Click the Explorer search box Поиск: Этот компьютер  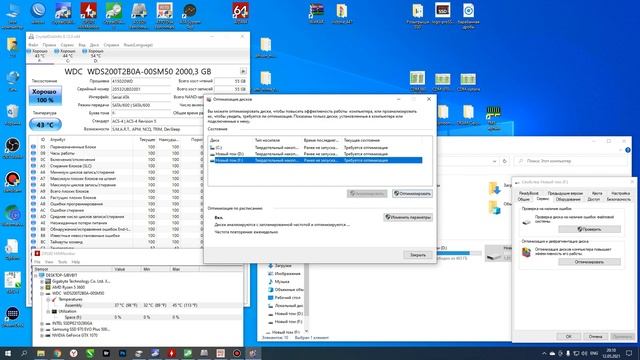pyautogui.click(x=571, y=161)
